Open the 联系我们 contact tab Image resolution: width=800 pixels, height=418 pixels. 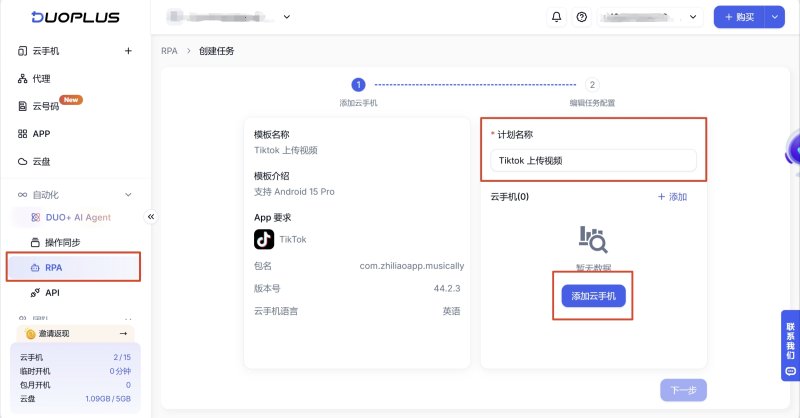tap(790, 346)
